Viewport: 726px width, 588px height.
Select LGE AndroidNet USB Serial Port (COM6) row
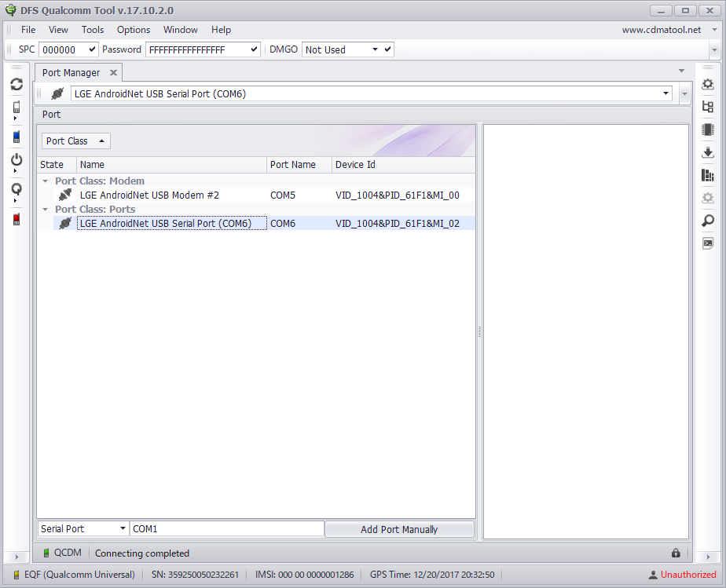(264, 224)
